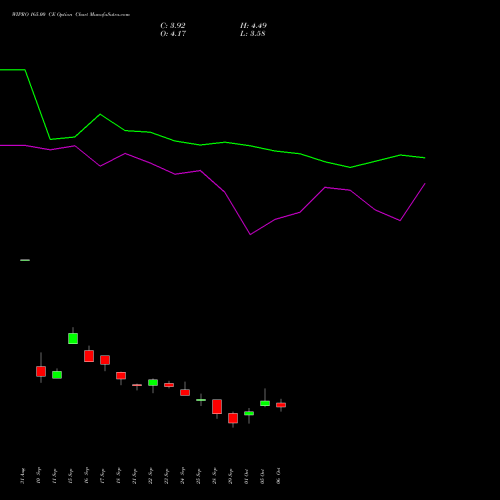The width and height of the screenshot is (500, 500).
Task: Click the high value H: 4.49
Action: 253,26
